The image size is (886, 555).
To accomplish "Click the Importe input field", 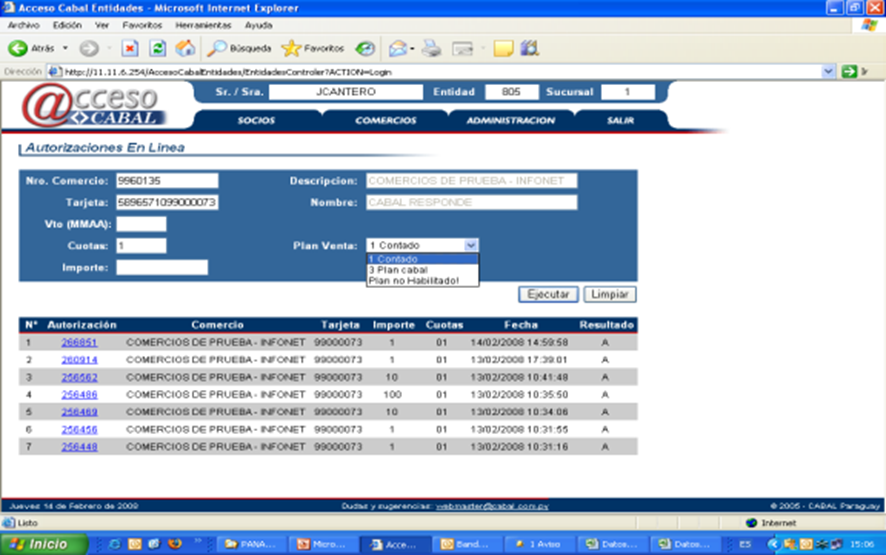I will 161,267.
